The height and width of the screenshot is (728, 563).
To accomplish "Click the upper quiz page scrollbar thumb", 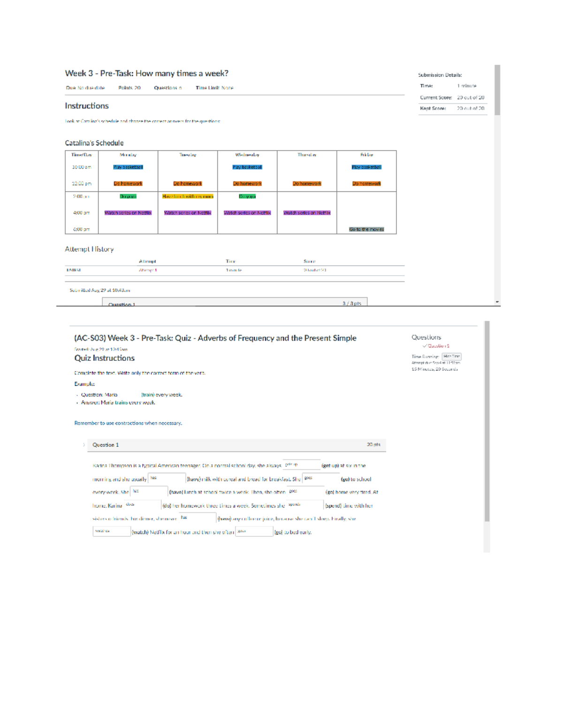I will tap(497, 90).
